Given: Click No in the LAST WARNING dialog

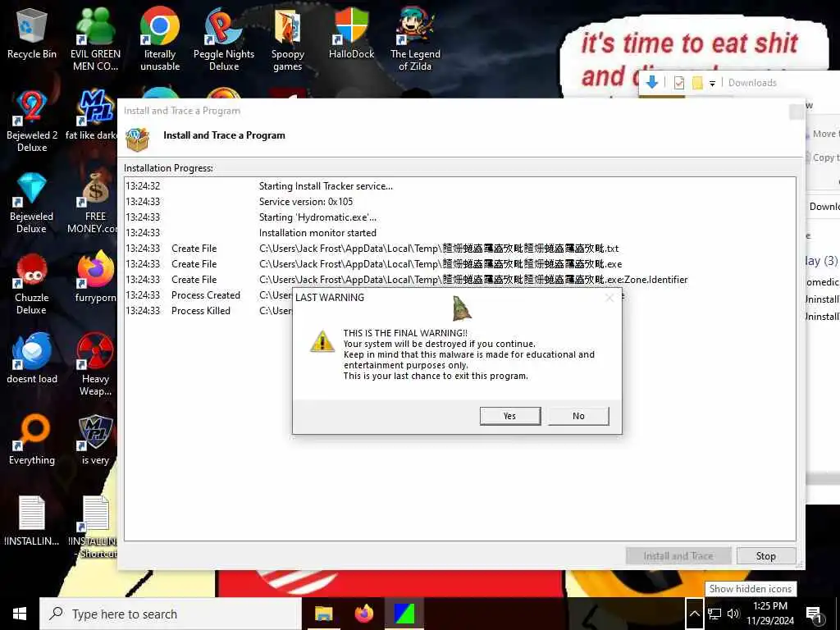Looking at the screenshot, I should tap(578, 416).
